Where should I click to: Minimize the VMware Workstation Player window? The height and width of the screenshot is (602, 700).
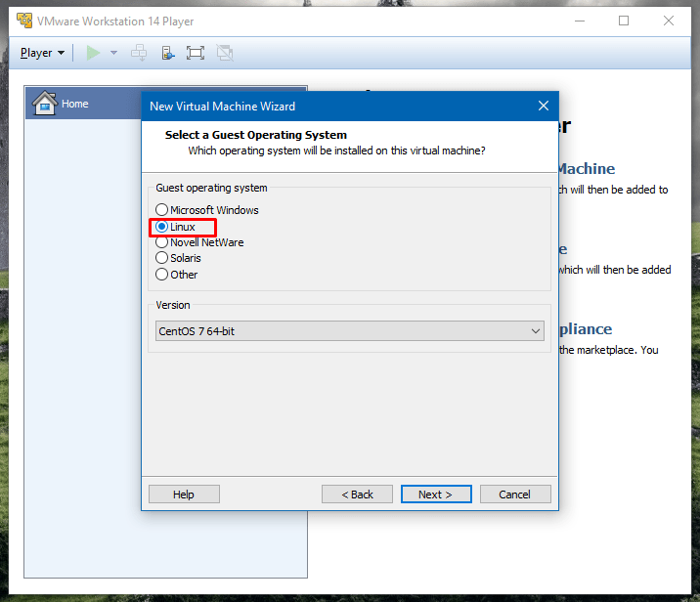click(x=580, y=21)
